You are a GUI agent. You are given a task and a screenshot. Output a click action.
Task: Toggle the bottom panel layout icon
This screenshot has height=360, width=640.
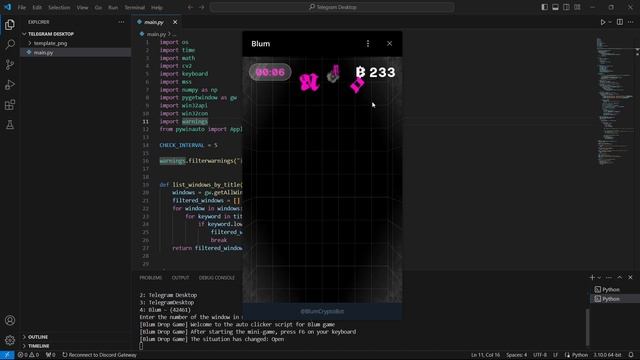pyautogui.click(x=556, y=7)
